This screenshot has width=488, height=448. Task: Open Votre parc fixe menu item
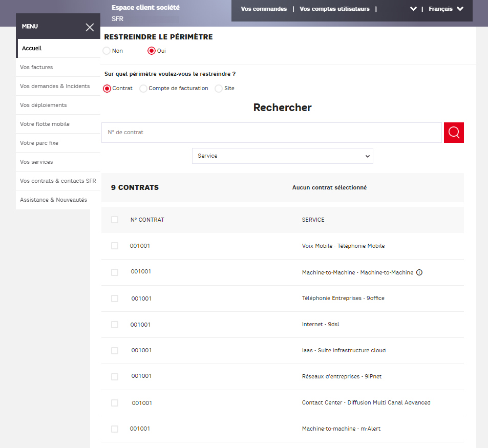[x=58, y=143]
